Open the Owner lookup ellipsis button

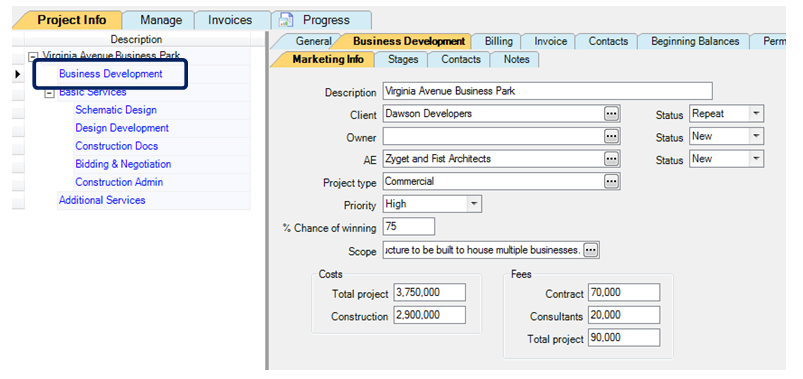tap(611, 136)
